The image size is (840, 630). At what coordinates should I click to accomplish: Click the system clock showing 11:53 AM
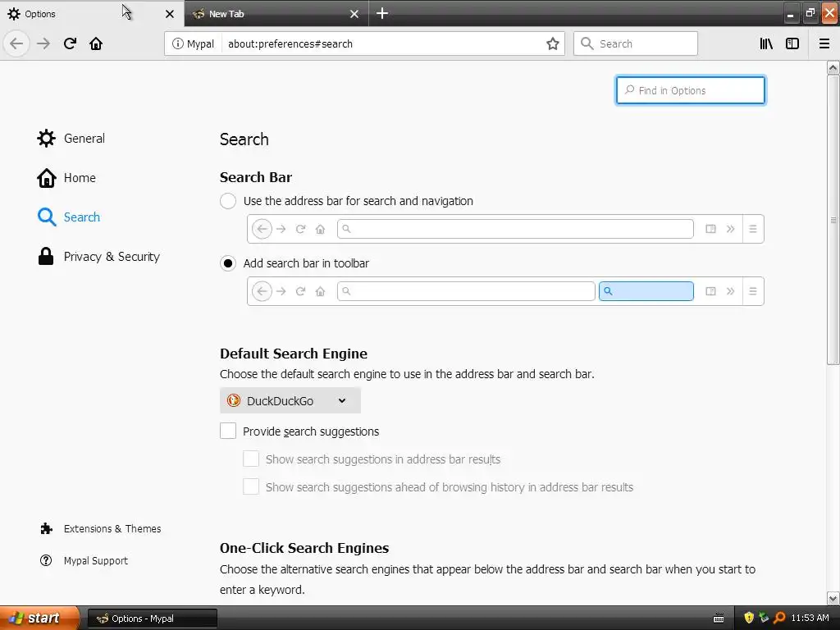[810, 618]
